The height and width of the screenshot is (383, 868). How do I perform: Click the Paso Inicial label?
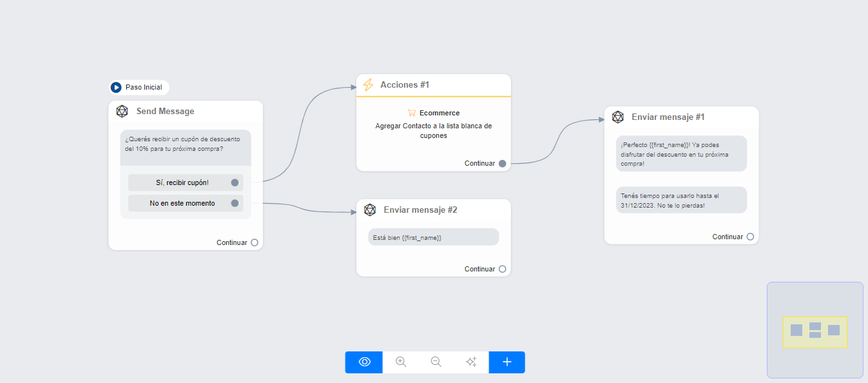(144, 87)
